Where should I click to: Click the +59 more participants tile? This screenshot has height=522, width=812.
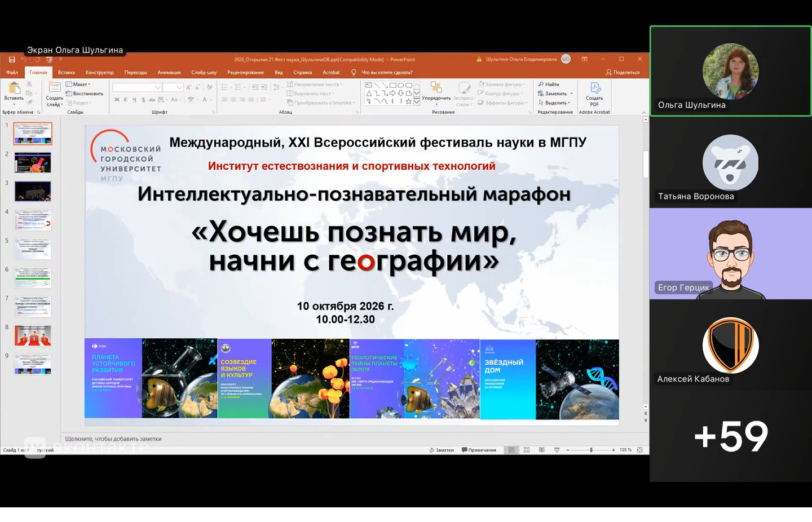731,436
